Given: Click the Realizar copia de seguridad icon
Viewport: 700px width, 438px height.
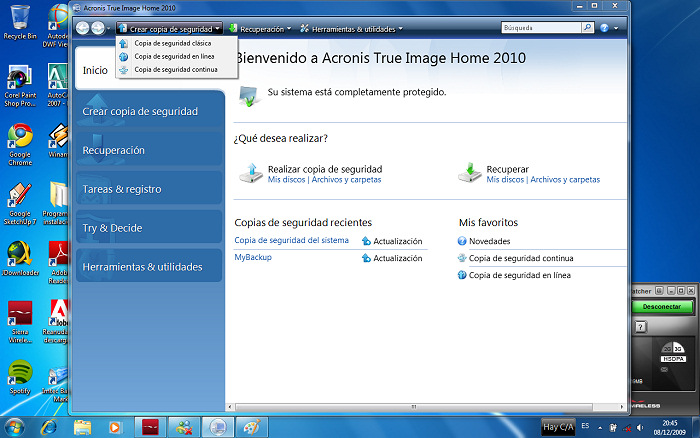Looking at the screenshot, I should click(x=250, y=172).
